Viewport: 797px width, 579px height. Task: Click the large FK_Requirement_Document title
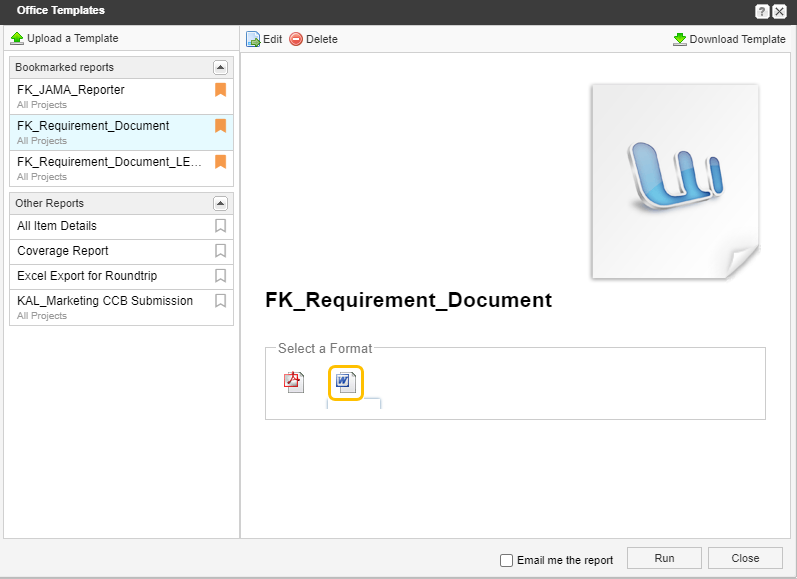point(408,300)
